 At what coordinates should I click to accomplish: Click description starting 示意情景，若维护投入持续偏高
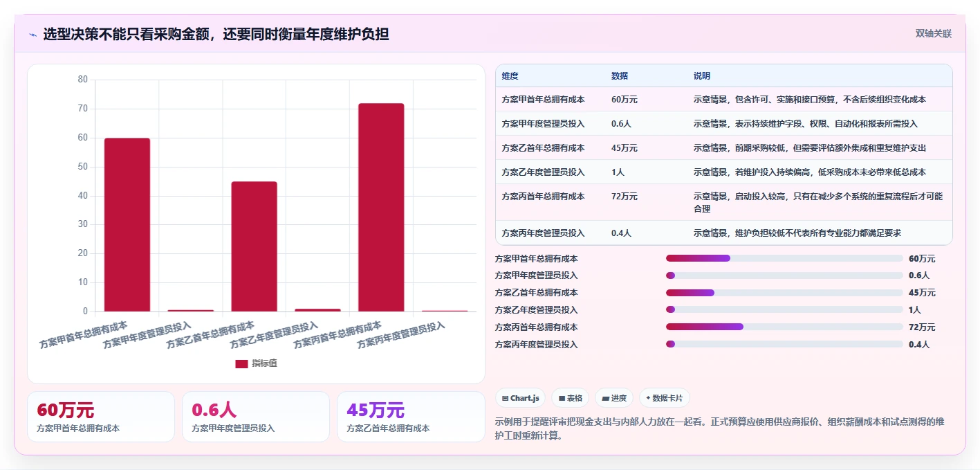pos(810,172)
